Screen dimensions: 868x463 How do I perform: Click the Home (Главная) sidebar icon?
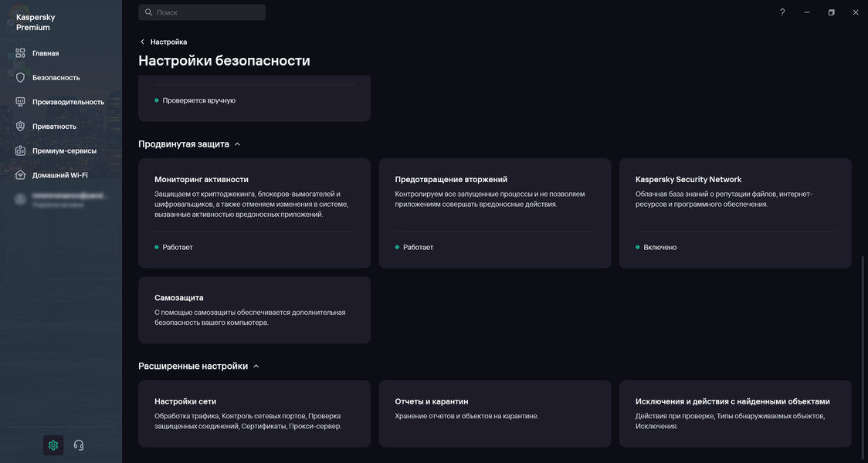point(21,53)
